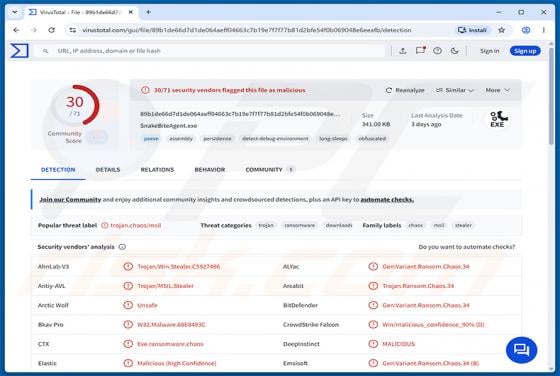Open the automate checks link
The height and width of the screenshot is (376, 560).
coord(387,200)
